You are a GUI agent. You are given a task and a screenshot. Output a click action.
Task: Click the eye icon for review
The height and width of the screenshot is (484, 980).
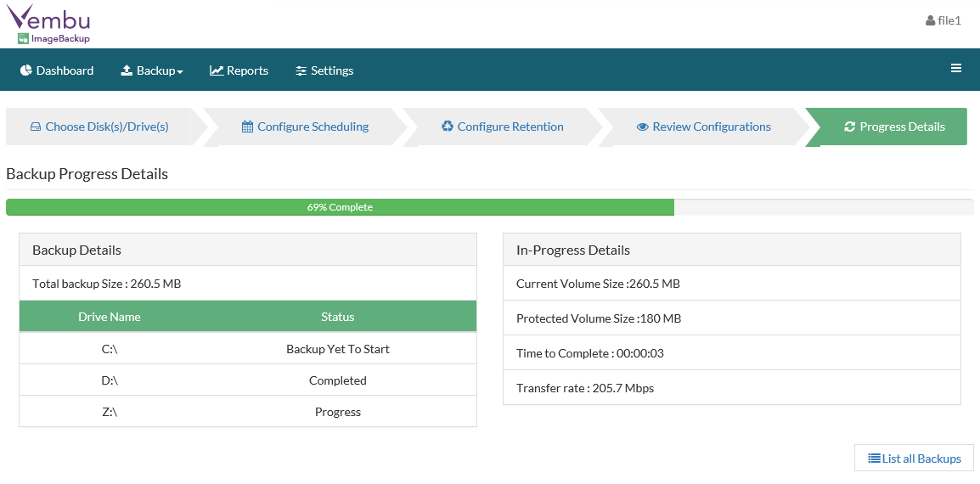[x=643, y=127]
